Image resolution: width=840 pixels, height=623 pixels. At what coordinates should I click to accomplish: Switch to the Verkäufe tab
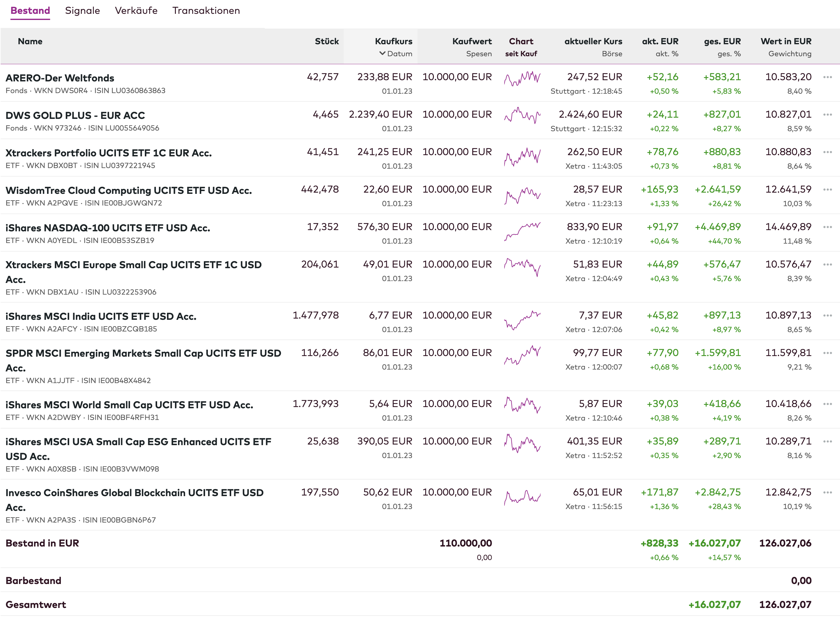(x=136, y=10)
